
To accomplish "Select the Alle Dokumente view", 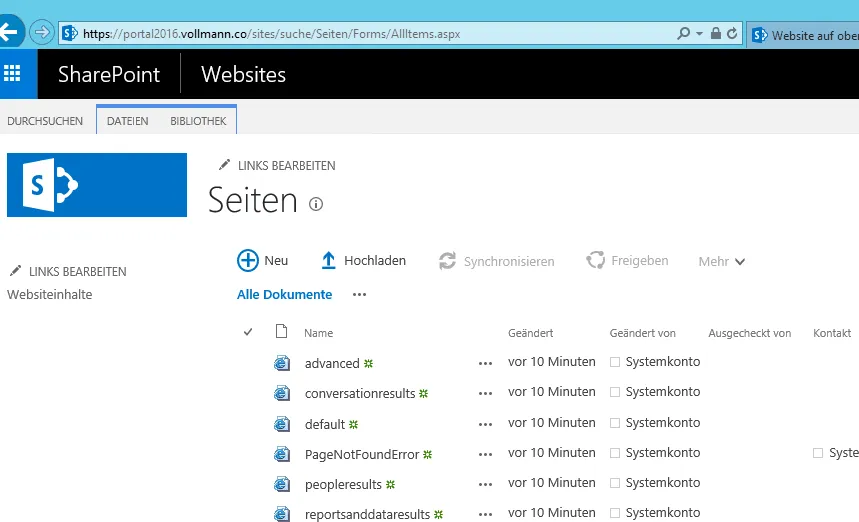I will [x=284, y=294].
